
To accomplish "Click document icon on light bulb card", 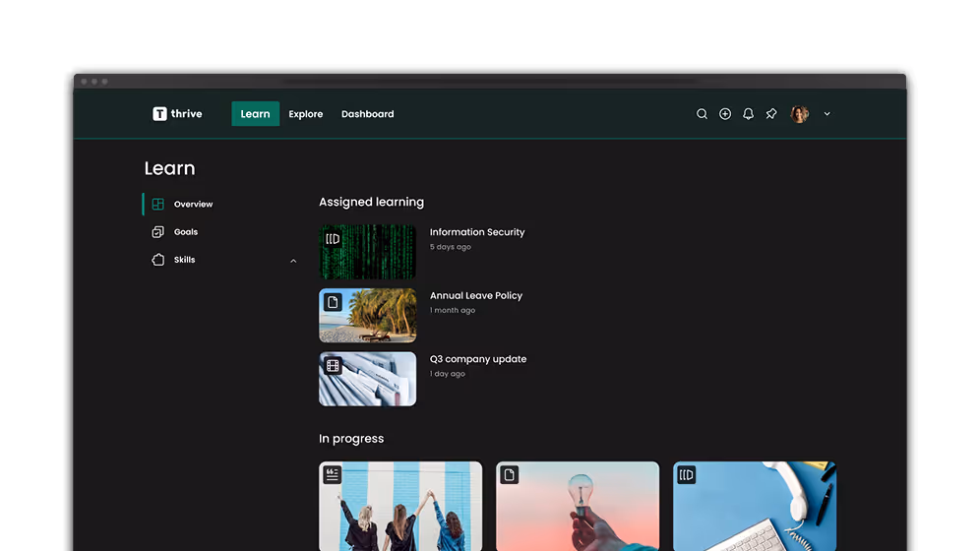I will [510, 475].
